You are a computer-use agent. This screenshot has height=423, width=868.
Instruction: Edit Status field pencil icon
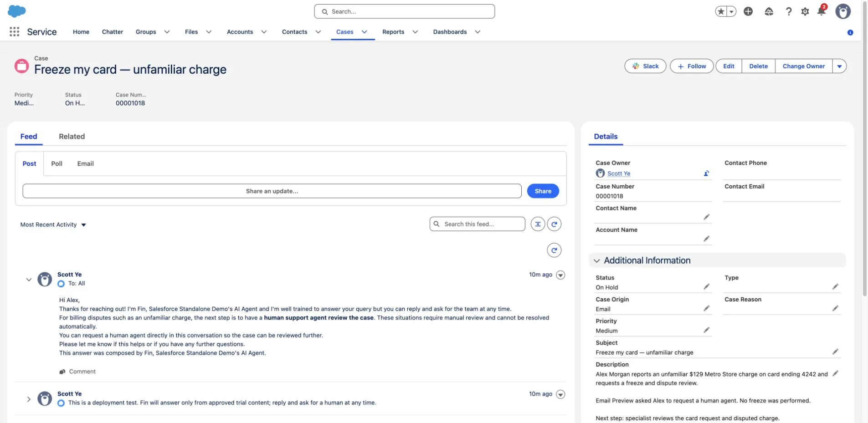[707, 286]
